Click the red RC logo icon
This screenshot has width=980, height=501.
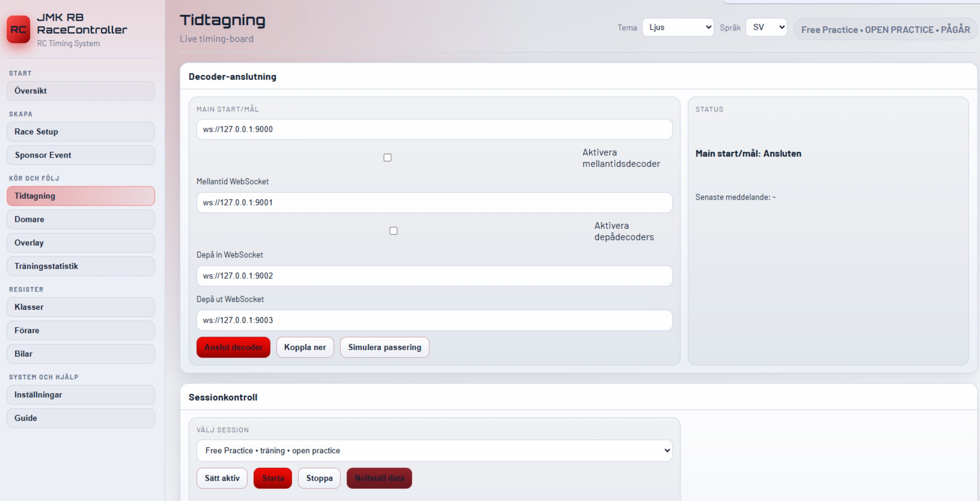[x=18, y=29]
